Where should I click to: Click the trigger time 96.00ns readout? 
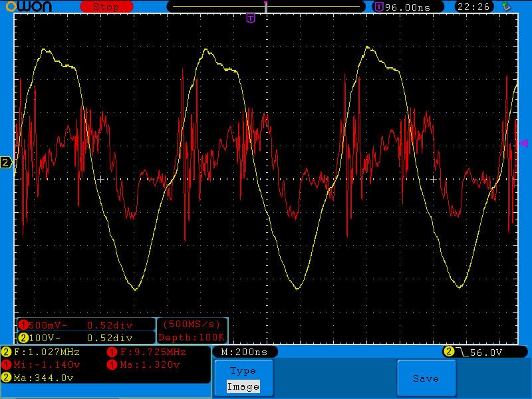coord(408,7)
